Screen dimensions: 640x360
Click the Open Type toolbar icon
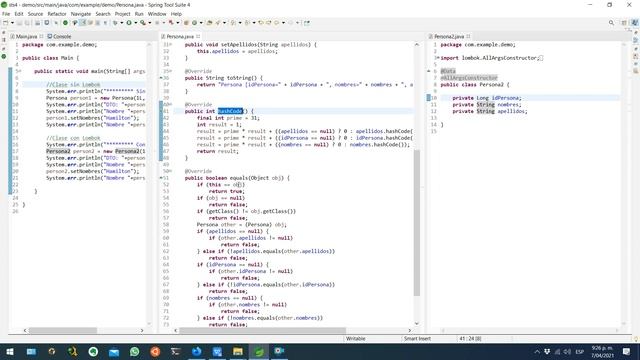click(x=209, y=23)
